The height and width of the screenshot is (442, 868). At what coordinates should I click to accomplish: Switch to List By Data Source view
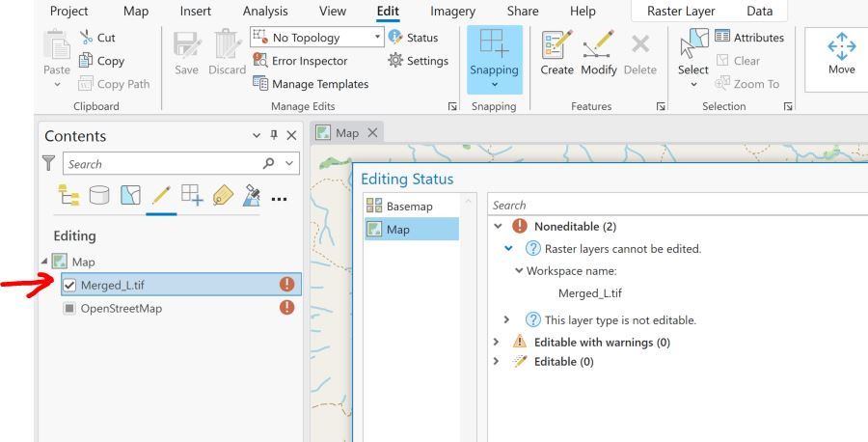pyautogui.click(x=99, y=197)
